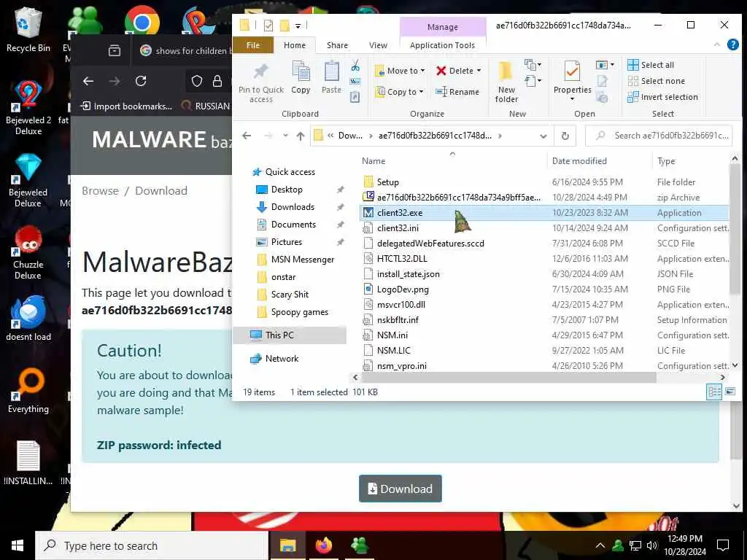Screen dimensions: 747x560
Task: Reload the page in Firefox
Action: tap(141, 82)
